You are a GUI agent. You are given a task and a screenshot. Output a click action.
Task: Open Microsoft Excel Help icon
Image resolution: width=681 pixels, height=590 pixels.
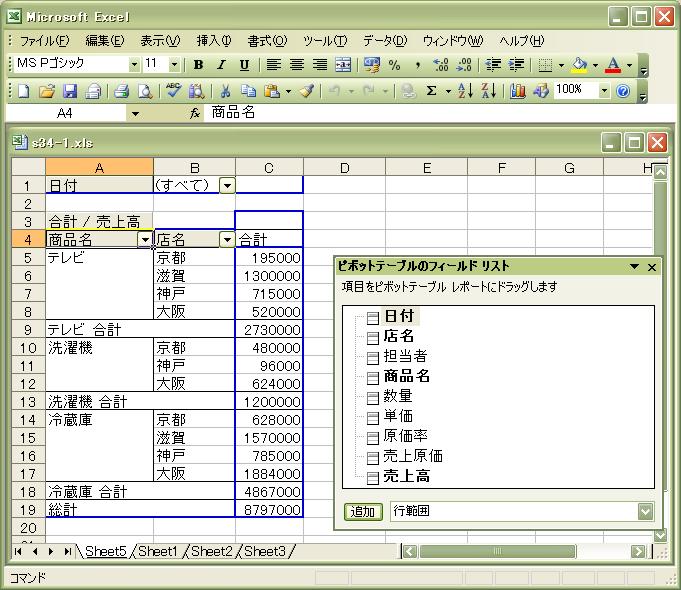623,91
